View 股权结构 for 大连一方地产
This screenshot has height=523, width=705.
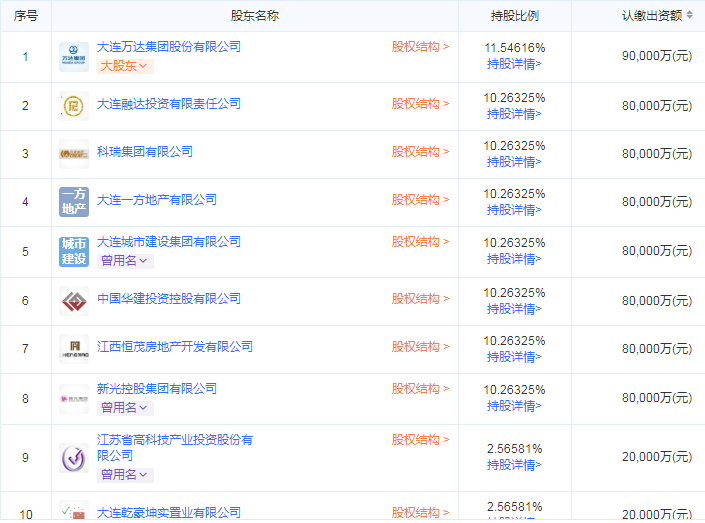[420, 200]
